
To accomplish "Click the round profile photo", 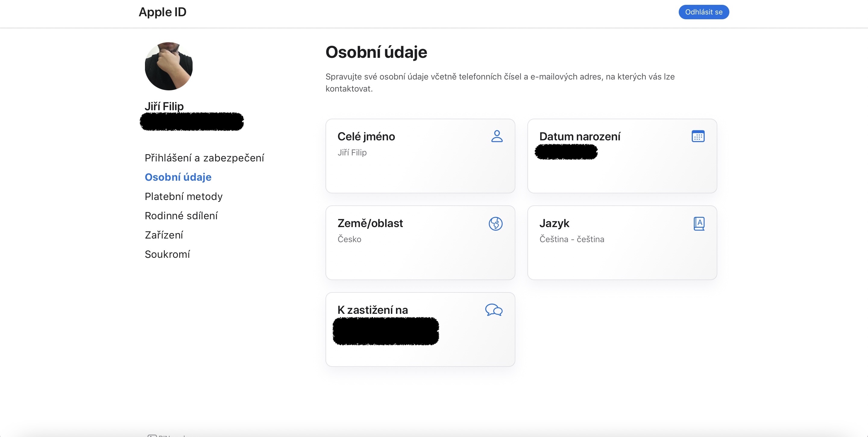I will pos(168,66).
